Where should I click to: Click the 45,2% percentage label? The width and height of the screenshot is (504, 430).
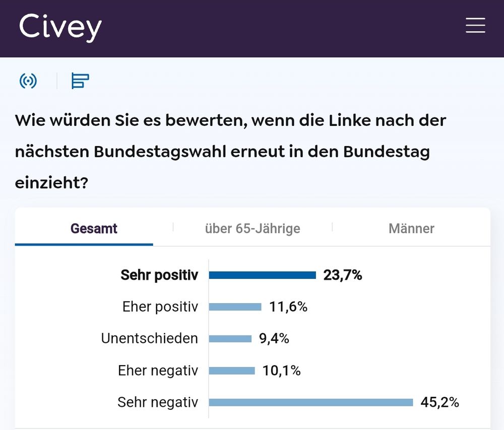(440, 402)
